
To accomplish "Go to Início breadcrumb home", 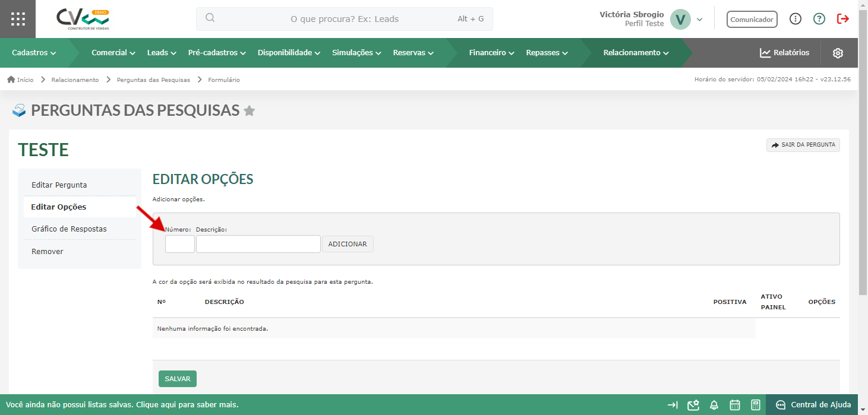I will [20, 80].
